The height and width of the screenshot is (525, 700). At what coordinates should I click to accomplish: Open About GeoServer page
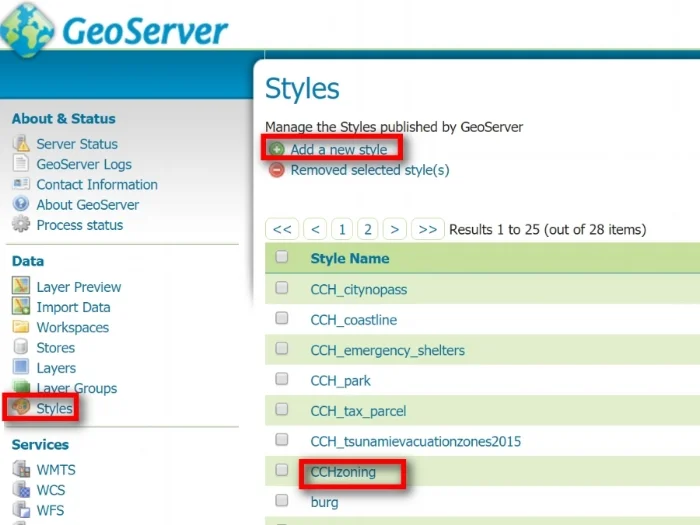click(x=88, y=205)
